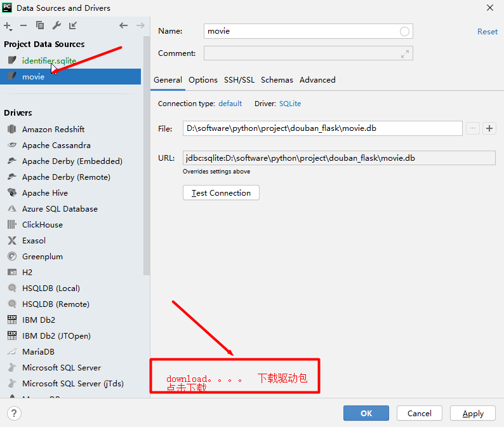This screenshot has width=504, height=427.
Task: Select the movie data source
Action: pos(70,77)
